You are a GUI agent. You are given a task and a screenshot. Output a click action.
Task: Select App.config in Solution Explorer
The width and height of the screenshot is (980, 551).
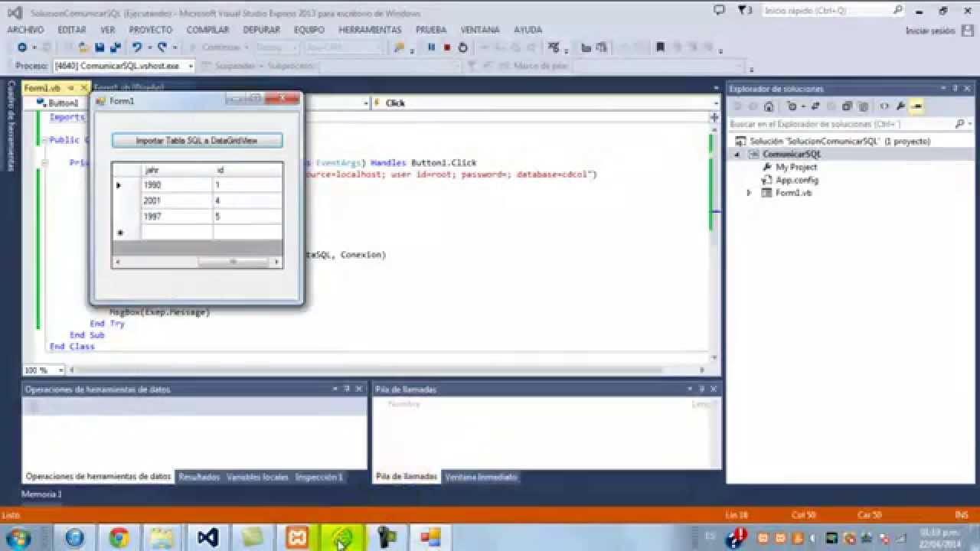coord(796,180)
